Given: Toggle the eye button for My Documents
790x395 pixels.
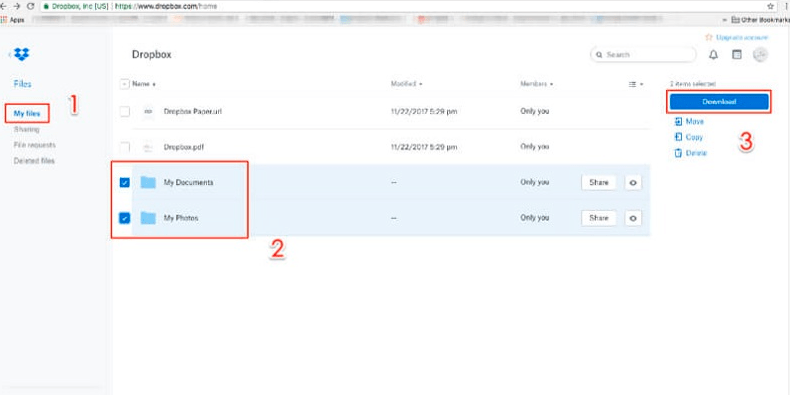Looking at the screenshot, I should [633, 182].
